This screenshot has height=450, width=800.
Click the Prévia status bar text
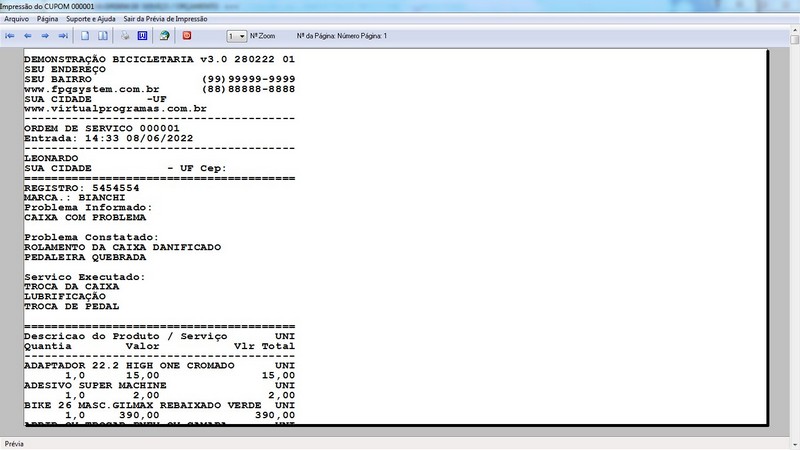tap(14, 444)
